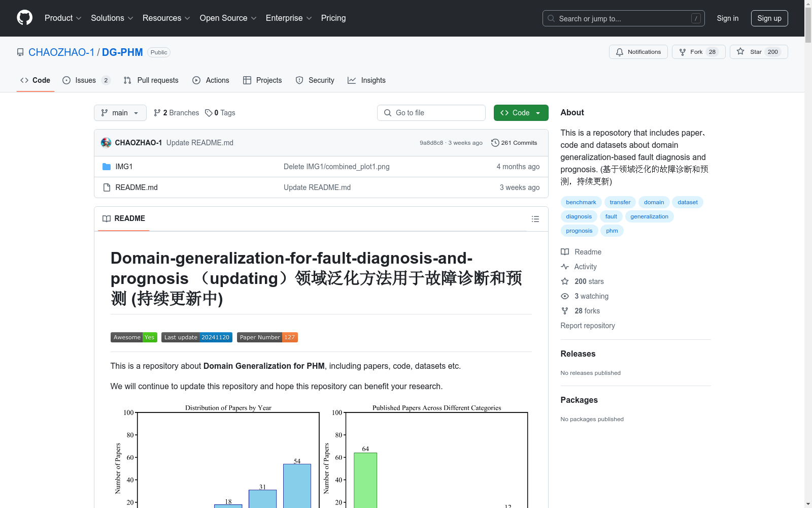Open the Code tab

click(36, 80)
